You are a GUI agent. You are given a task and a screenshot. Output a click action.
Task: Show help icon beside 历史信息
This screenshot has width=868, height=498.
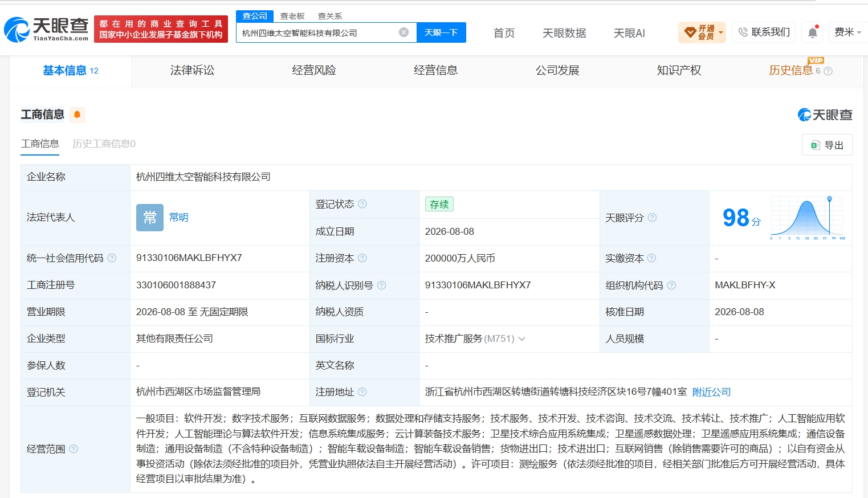[x=828, y=71]
